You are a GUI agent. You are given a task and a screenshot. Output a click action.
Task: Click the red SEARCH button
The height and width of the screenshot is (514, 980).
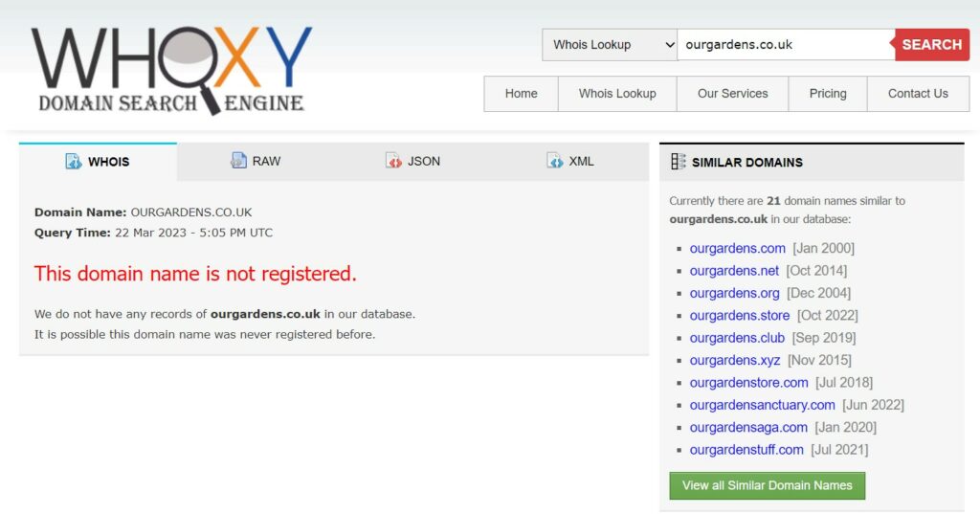tap(931, 44)
